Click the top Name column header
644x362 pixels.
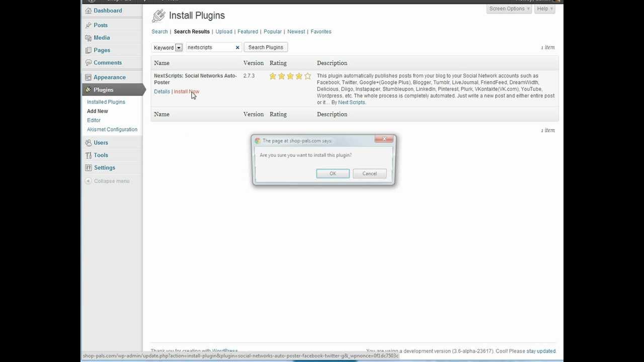click(162, 63)
